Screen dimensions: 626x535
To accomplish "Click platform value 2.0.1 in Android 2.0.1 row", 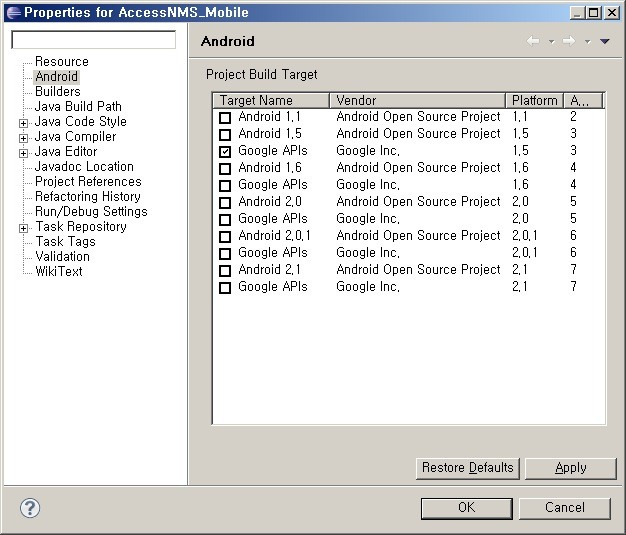I will (x=525, y=236).
